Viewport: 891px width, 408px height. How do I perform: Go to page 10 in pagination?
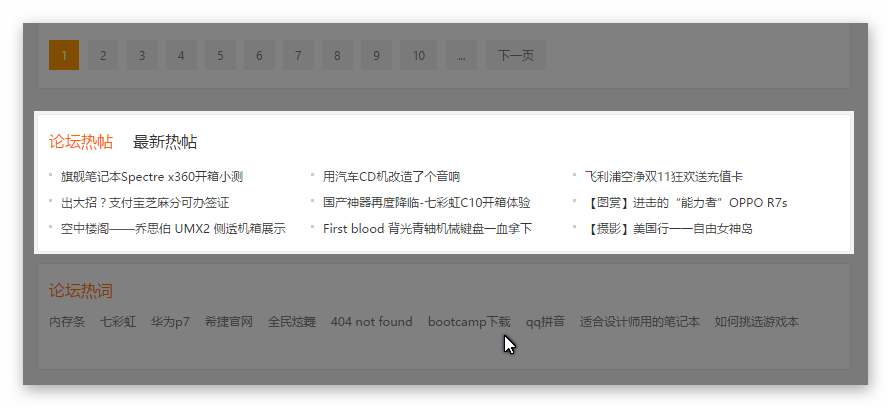point(419,55)
